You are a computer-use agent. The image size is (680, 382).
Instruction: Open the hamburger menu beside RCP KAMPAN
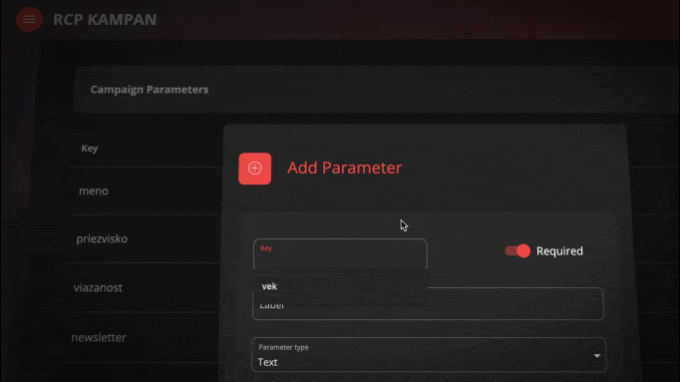tap(29, 20)
